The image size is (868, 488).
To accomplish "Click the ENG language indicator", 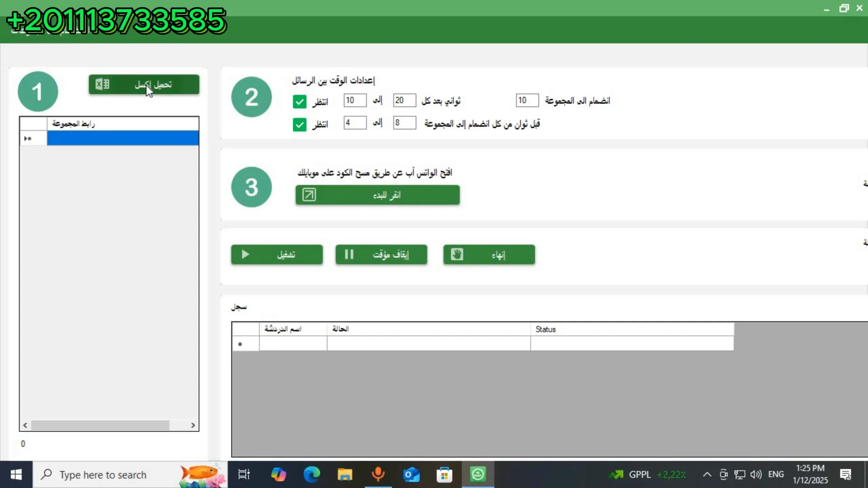I will [776, 474].
